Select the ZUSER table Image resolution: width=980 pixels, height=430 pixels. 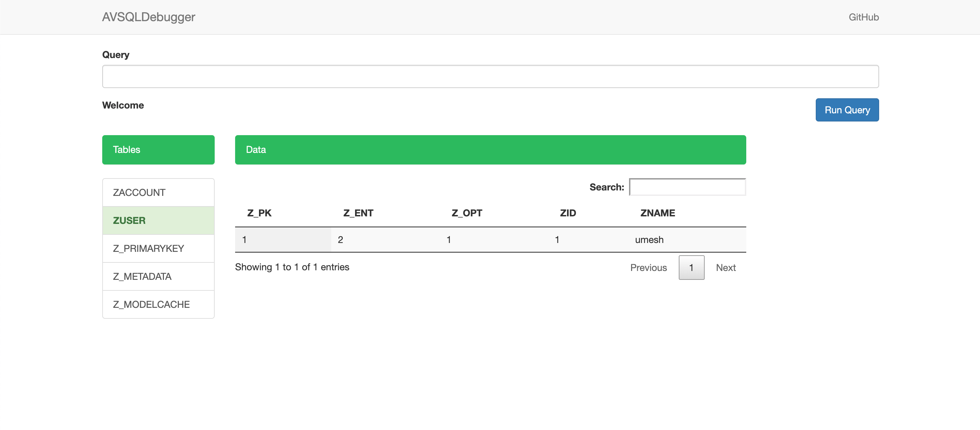click(158, 220)
